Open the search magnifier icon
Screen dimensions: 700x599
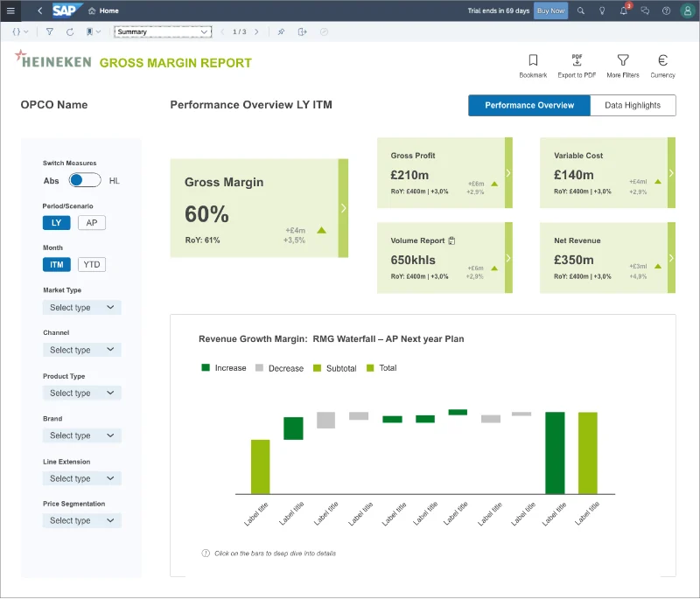(x=581, y=10)
